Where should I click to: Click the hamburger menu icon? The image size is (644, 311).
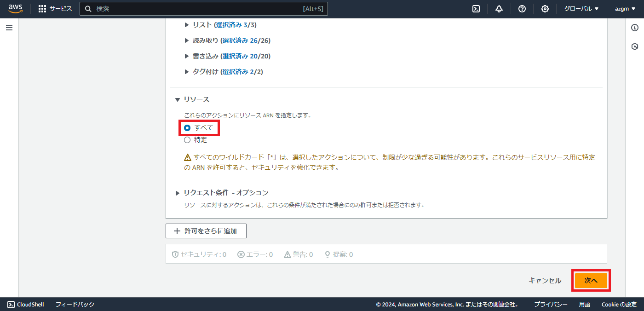[x=9, y=28]
